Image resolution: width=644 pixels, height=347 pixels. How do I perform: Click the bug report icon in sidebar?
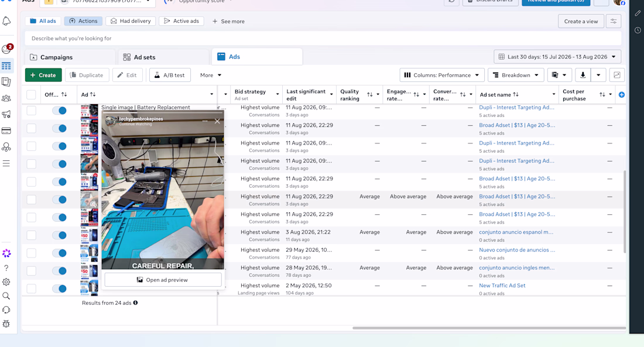pyautogui.click(x=6, y=324)
